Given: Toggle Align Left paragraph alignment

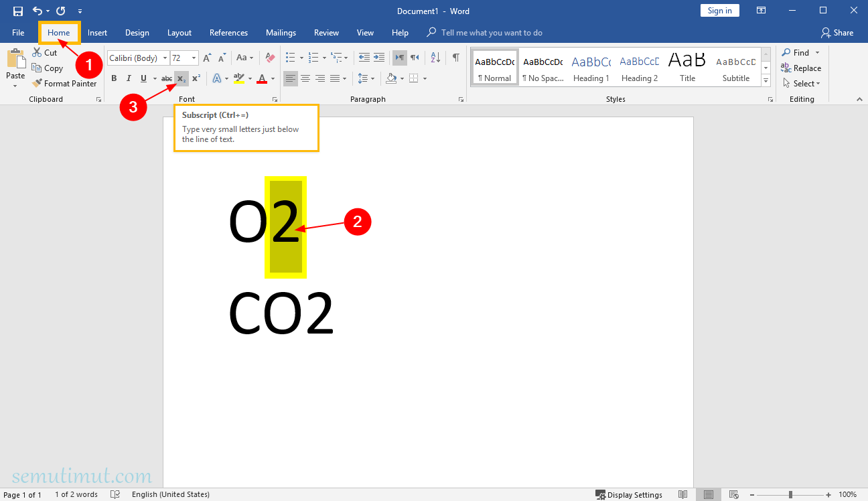Looking at the screenshot, I should [x=290, y=78].
